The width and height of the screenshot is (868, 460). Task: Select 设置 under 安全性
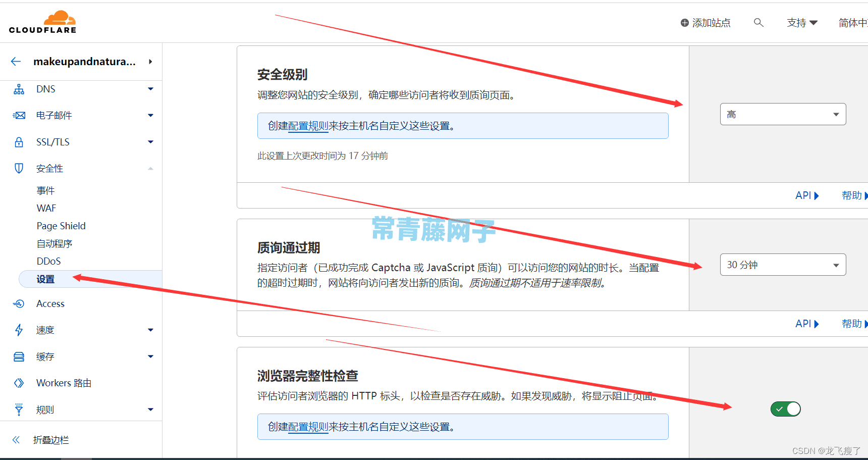pos(45,279)
